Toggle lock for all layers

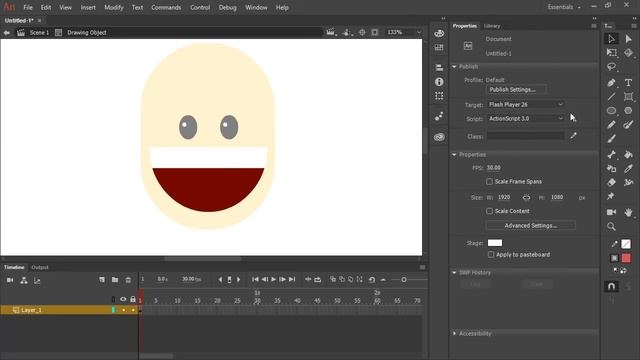point(133,299)
